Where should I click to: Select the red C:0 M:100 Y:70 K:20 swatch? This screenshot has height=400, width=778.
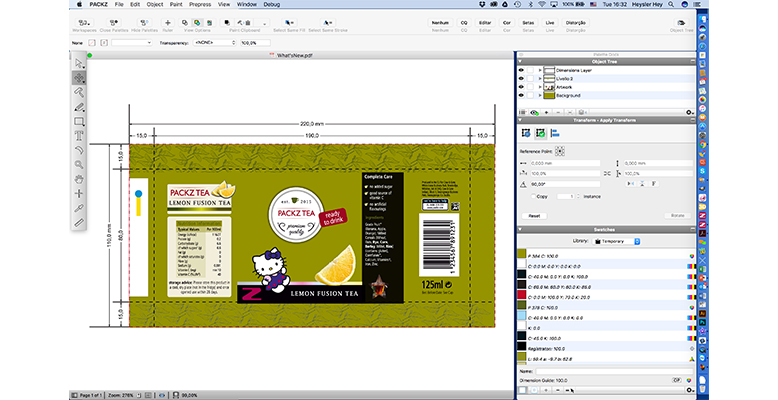(605, 297)
